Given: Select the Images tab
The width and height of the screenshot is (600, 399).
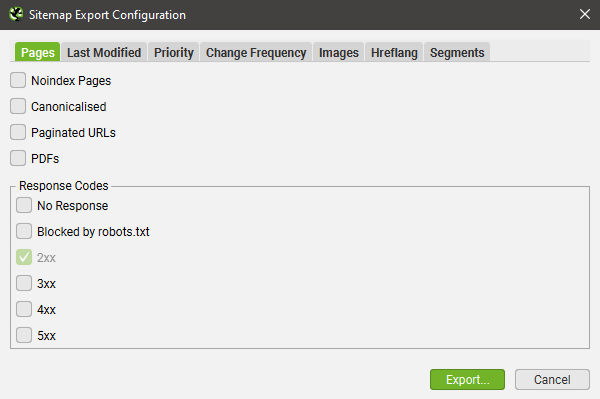Looking at the screenshot, I should (339, 52).
